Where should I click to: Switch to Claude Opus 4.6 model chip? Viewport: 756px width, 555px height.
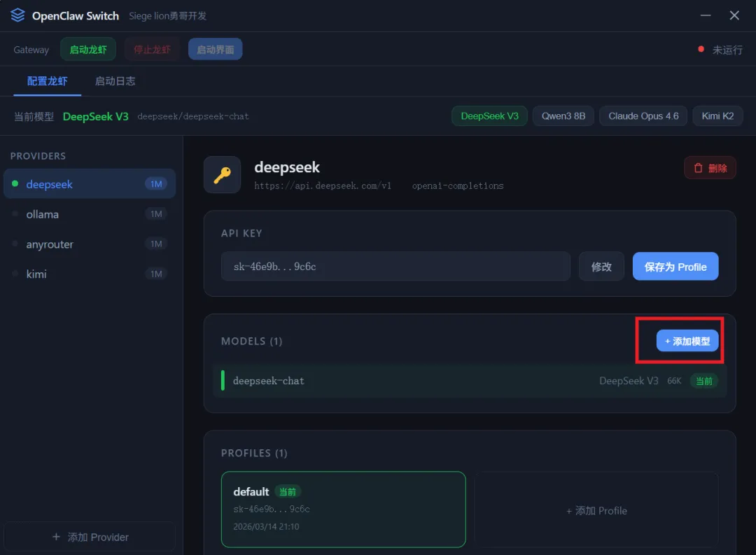point(643,116)
